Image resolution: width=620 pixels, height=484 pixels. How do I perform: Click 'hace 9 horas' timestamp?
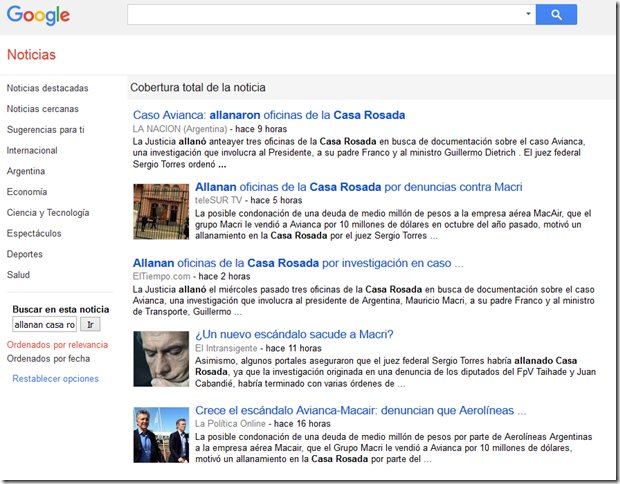click(x=261, y=129)
